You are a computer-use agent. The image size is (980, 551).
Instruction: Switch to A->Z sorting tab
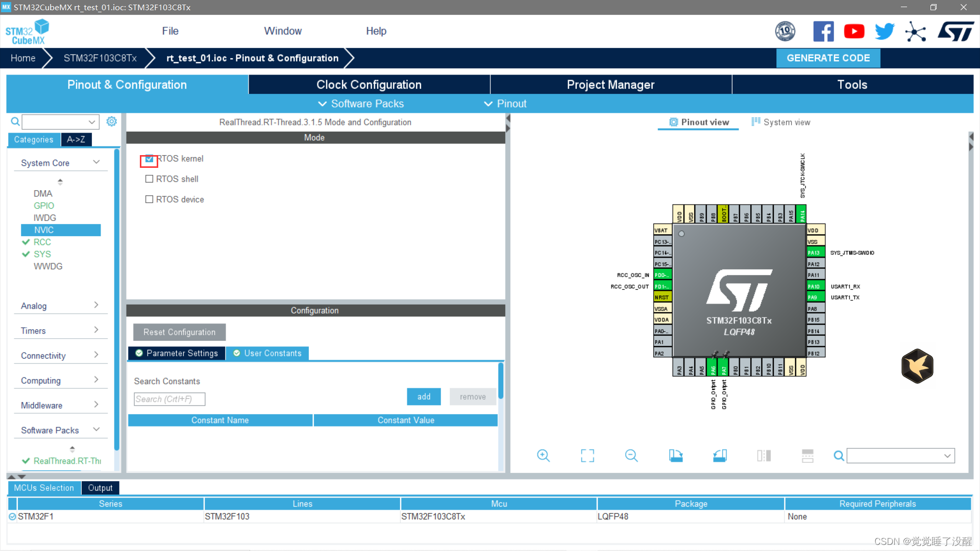click(76, 140)
